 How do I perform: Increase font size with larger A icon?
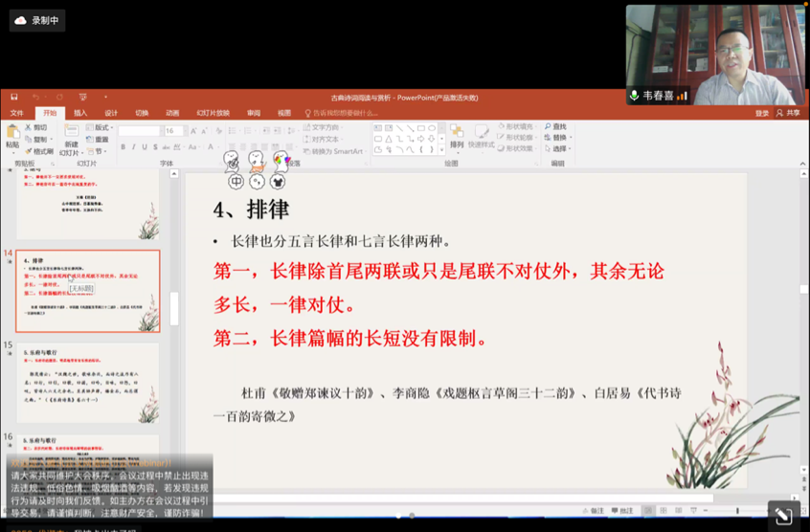coord(193,131)
